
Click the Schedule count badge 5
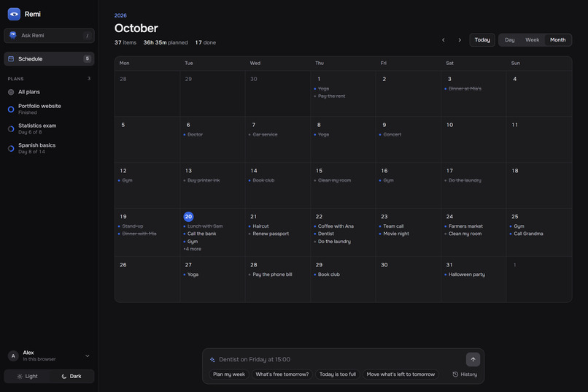coord(87,58)
